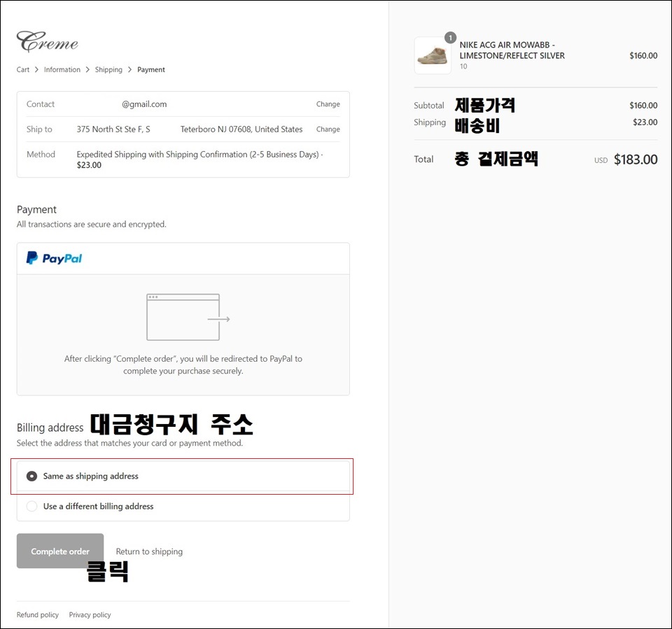Click the Subtotal label in order summary

pos(429,106)
